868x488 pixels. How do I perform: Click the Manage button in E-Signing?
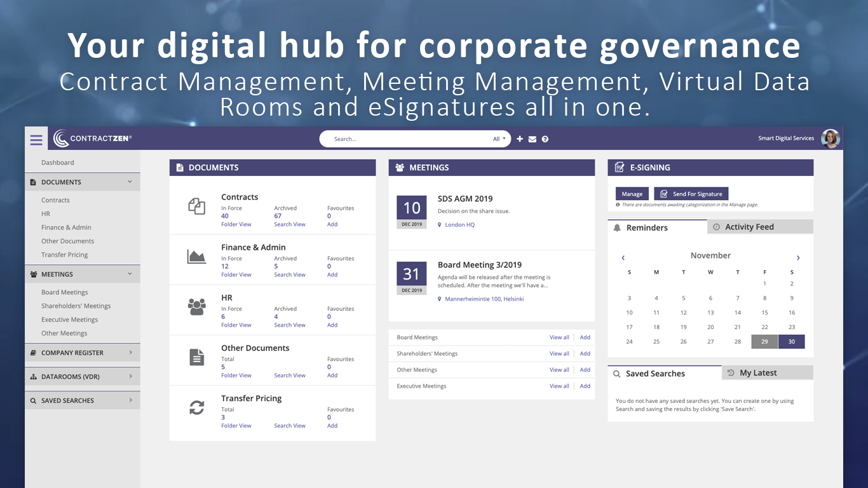click(x=632, y=194)
